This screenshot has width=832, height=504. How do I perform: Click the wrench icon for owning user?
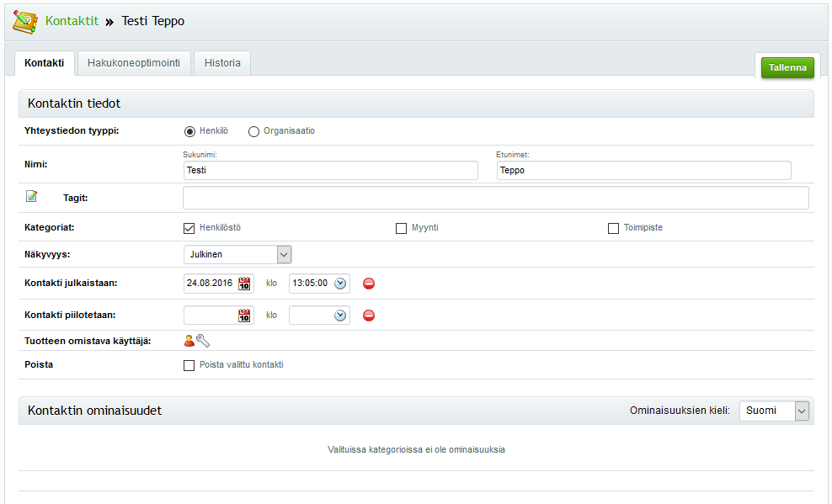point(203,341)
